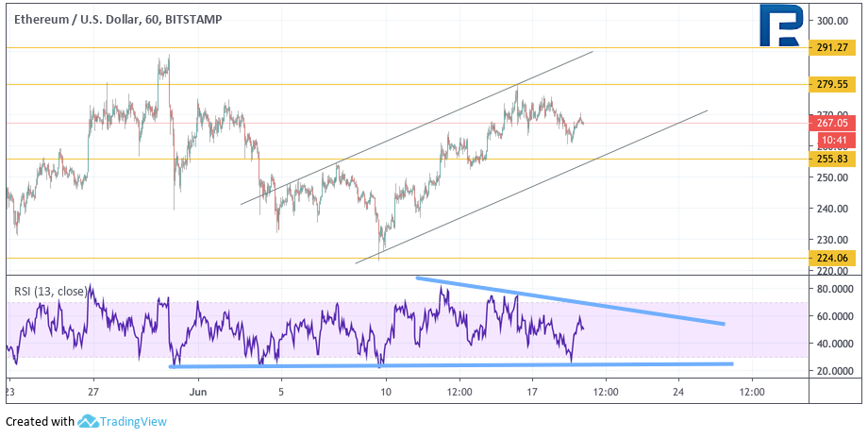Click the 10:41 countdown timer label

point(835,139)
